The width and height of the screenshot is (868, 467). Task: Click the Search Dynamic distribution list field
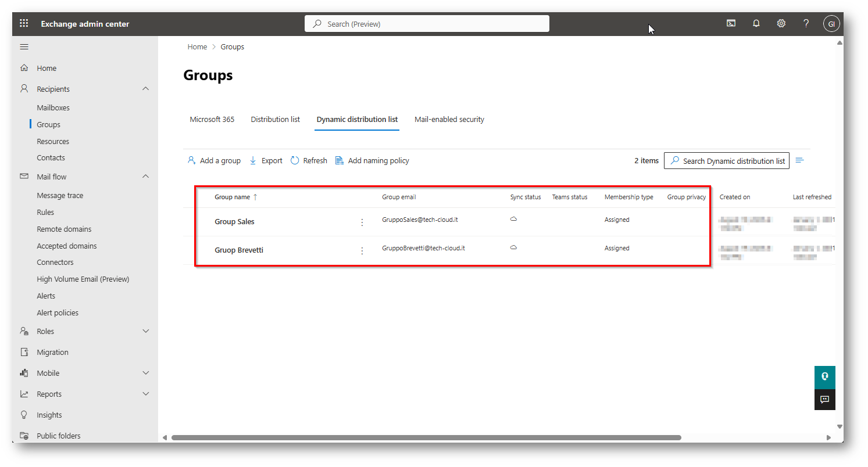[x=727, y=161]
